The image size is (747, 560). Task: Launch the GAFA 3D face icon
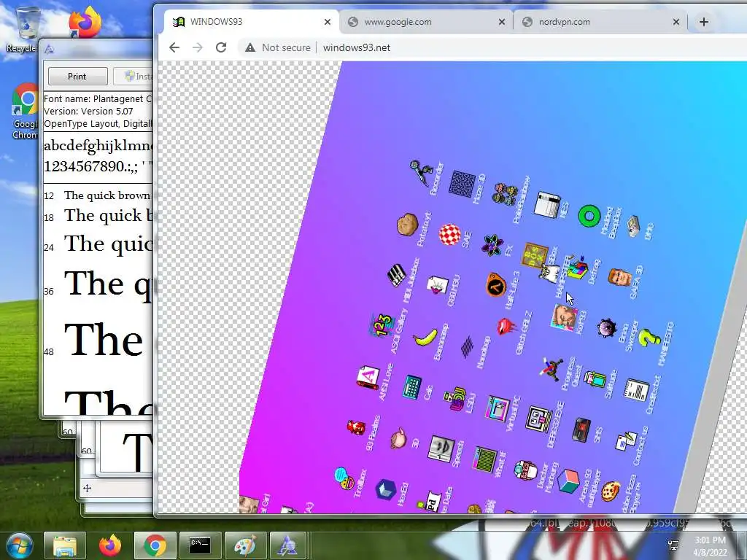pos(619,278)
